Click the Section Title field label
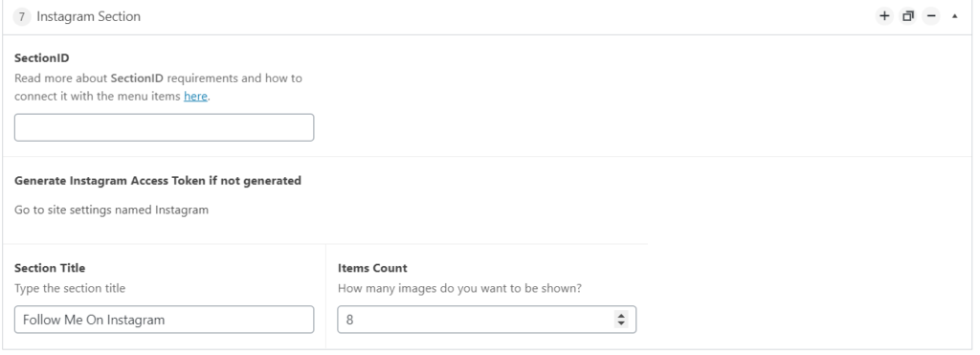 pos(50,268)
